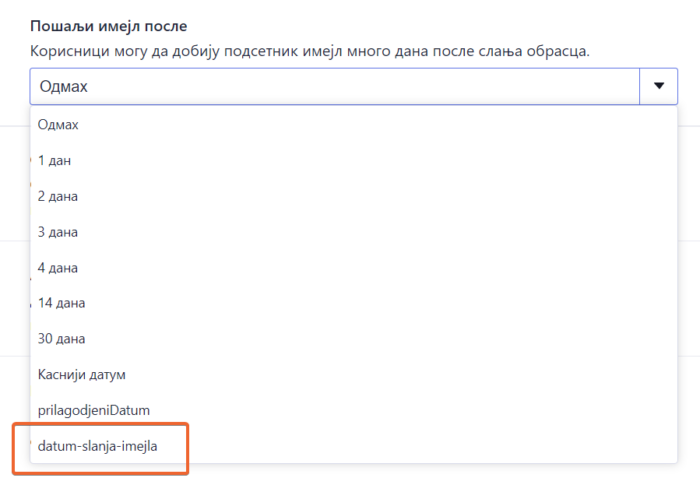Click the reminder description text under the heading
Image resolution: width=700 pixels, height=485 pixels.
(308, 49)
